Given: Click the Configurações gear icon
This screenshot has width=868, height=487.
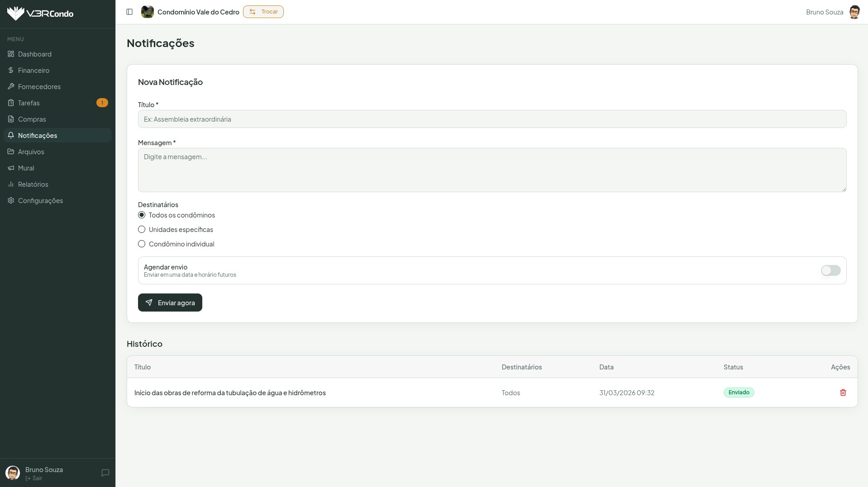Looking at the screenshot, I should (11, 200).
